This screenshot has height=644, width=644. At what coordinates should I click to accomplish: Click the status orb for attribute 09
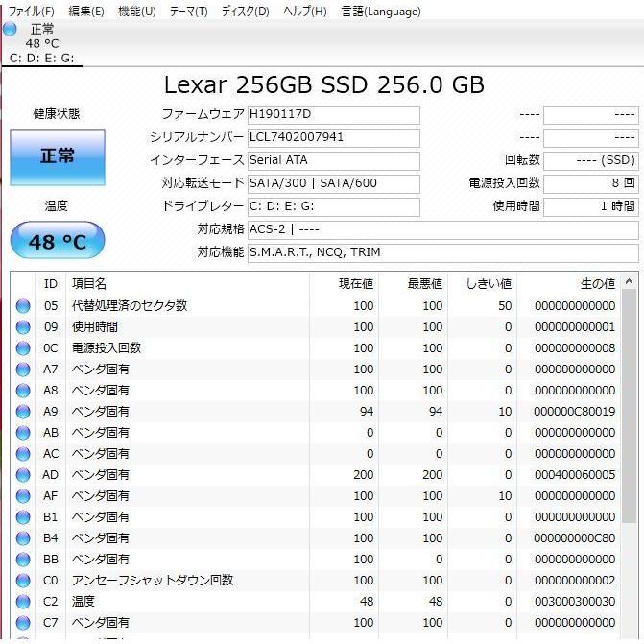click(23, 327)
